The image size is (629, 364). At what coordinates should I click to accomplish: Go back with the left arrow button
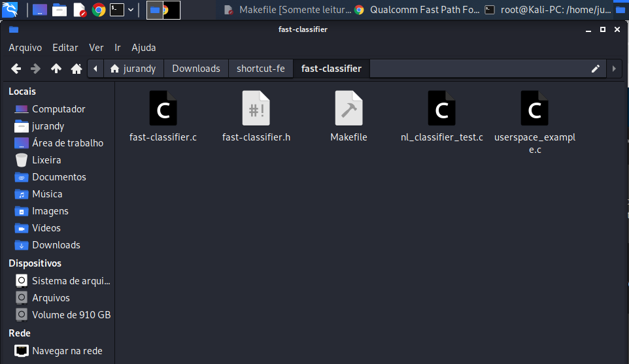click(x=16, y=69)
